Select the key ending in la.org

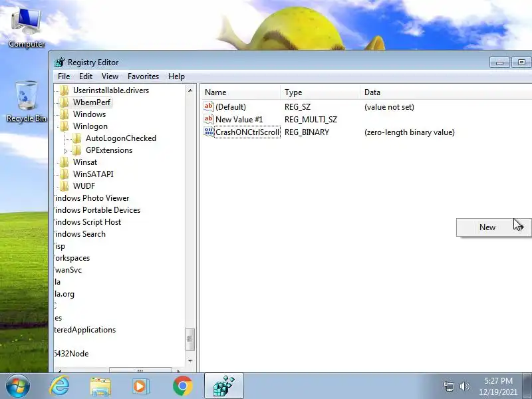pos(65,294)
